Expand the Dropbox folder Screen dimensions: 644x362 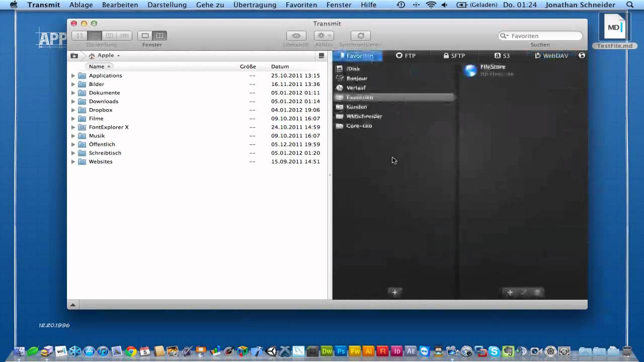click(73, 110)
